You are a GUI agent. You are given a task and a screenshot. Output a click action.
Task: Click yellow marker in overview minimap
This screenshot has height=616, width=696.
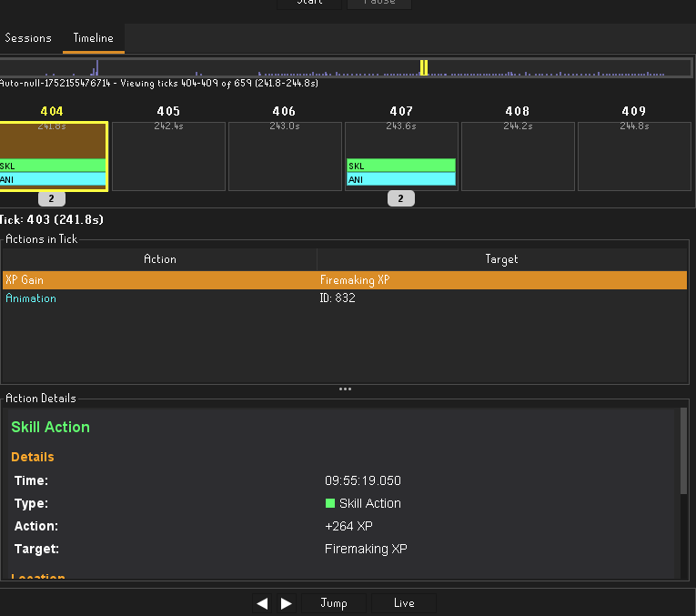424,68
